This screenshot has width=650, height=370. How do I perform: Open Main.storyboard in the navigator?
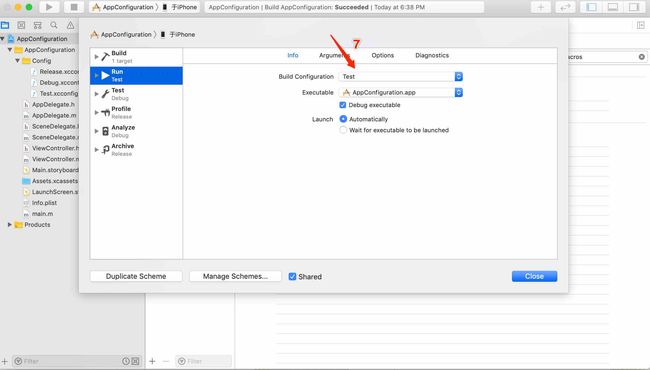(x=51, y=170)
